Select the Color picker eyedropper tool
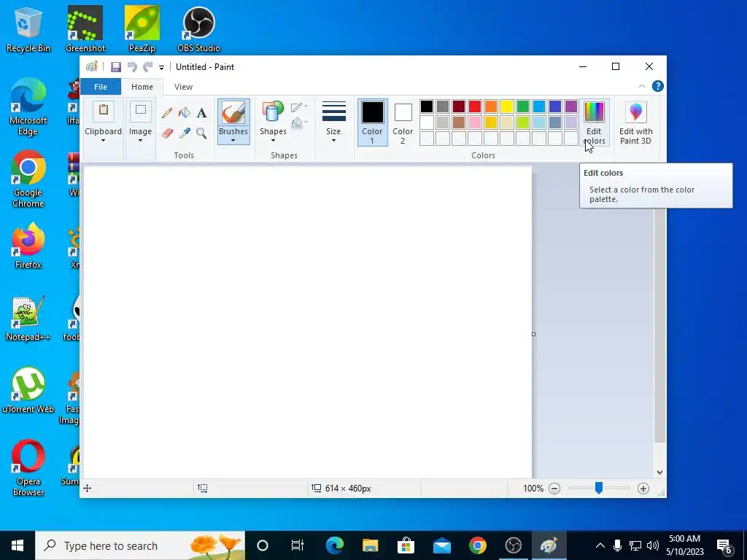This screenshot has height=560, width=747. [x=185, y=133]
